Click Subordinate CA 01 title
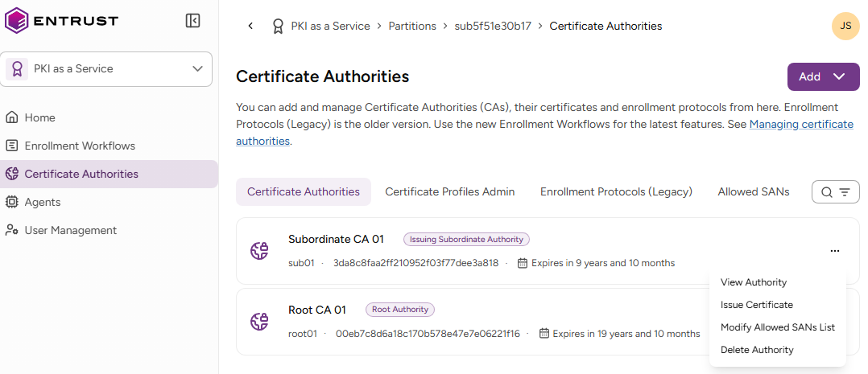The height and width of the screenshot is (374, 868). pos(336,240)
